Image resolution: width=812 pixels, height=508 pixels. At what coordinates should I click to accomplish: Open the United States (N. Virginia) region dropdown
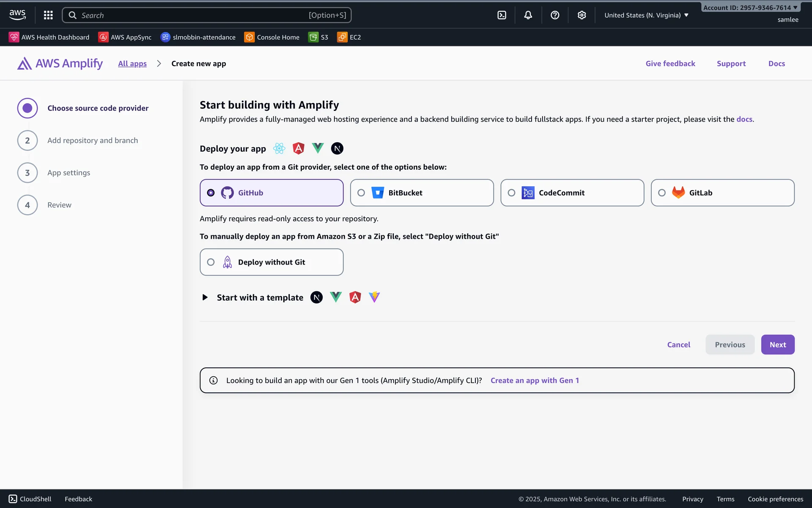(x=646, y=15)
